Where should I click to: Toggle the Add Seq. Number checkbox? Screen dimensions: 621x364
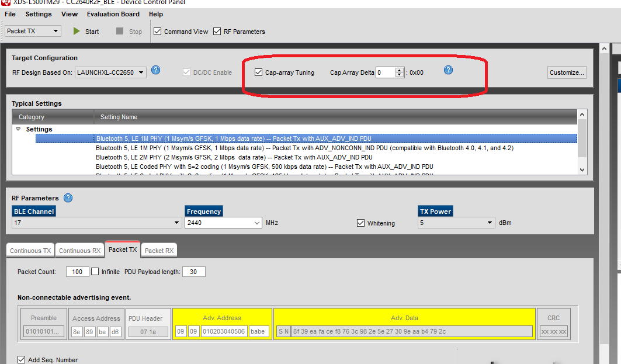22,360
